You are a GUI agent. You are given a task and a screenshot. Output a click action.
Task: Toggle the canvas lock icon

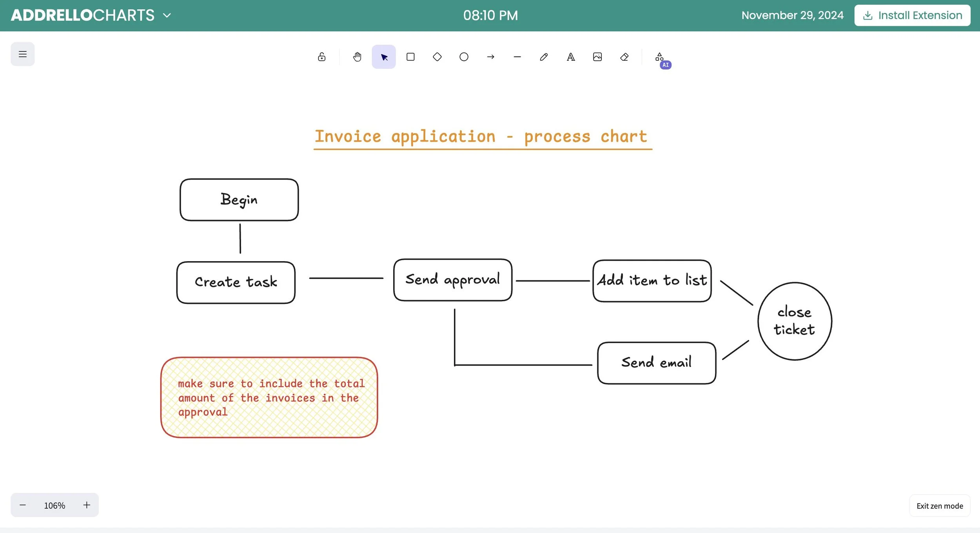click(x=321, y=57)
